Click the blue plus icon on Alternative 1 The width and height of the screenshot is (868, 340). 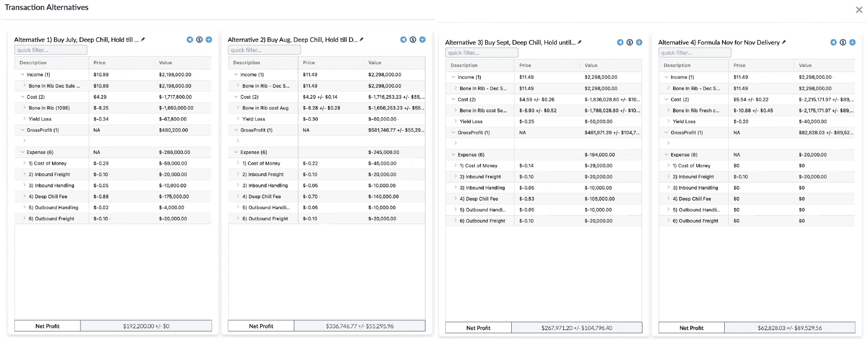pyautogui.click(x=209, y=40)
